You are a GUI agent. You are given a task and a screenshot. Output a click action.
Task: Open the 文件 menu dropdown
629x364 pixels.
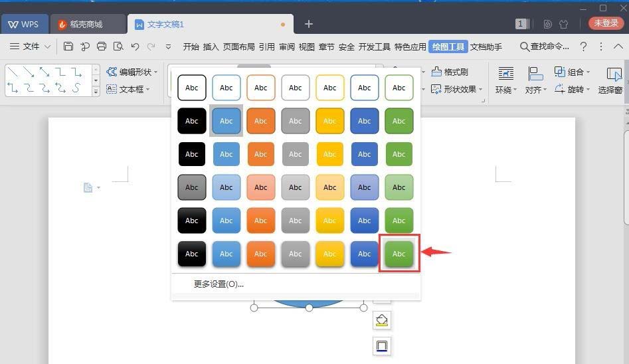tap(30, 46)
